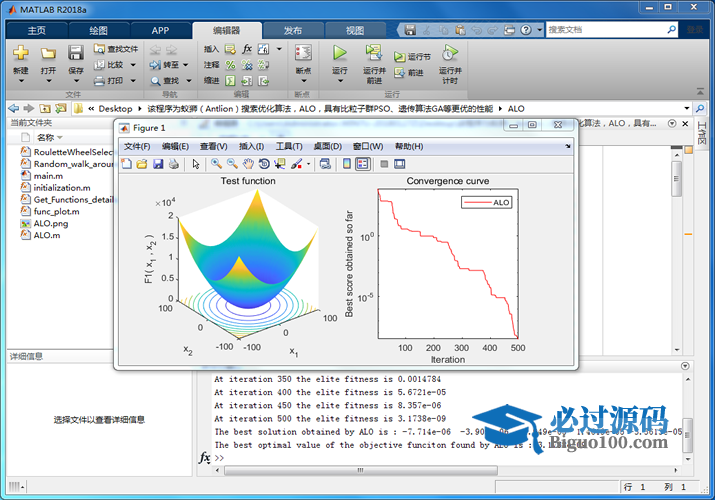Open 工具(T) menu in Figure 1
Viewport: 715px width, 500px height.
tap(289, 146)
